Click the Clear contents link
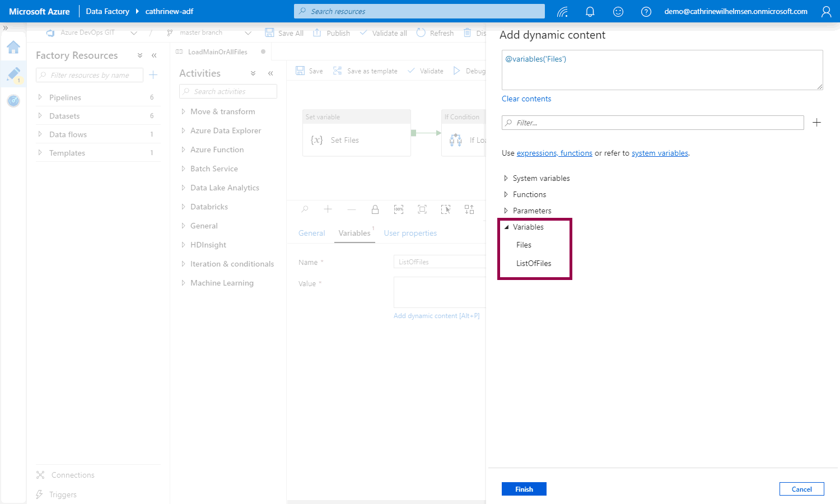 click(526, 99)
